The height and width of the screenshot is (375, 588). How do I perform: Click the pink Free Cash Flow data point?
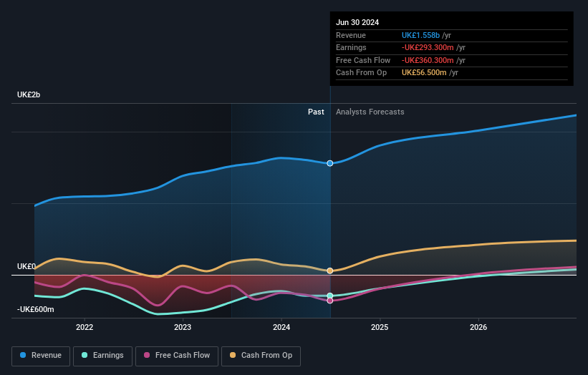coord(330,301)
